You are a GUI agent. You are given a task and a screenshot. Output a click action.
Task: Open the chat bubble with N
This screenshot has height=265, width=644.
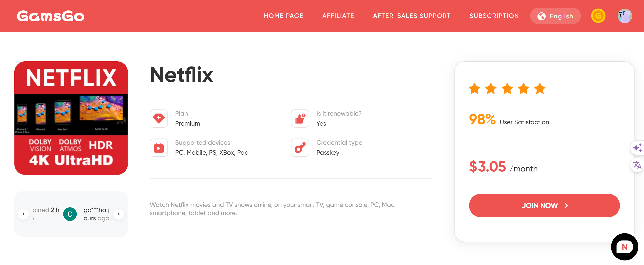tap(624, 247)
